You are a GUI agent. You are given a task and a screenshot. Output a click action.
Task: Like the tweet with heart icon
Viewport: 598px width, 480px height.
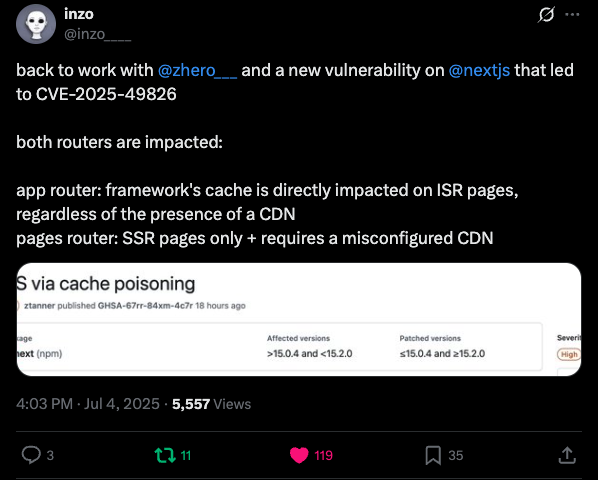[299, 455]
